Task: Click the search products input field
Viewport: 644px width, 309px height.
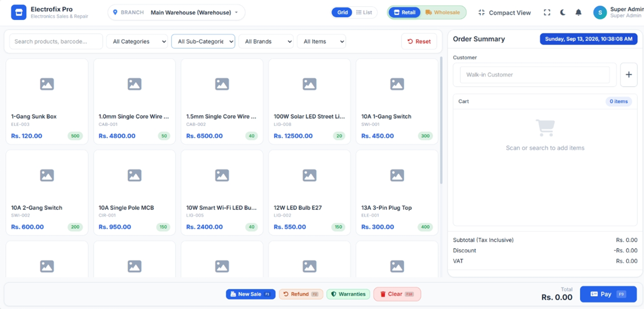Action: click(x=56, y=42)
